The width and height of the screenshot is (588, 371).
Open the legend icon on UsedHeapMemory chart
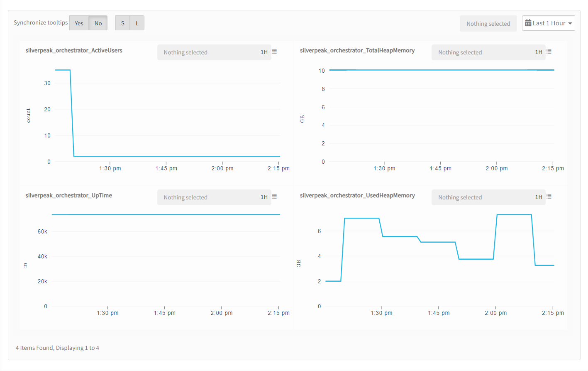pos(549,197)
